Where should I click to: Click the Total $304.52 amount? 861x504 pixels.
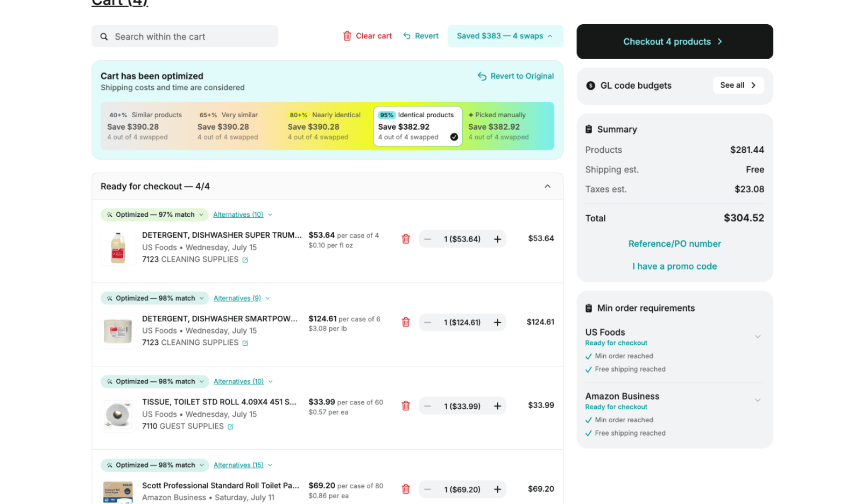click(x=744, y=218)
